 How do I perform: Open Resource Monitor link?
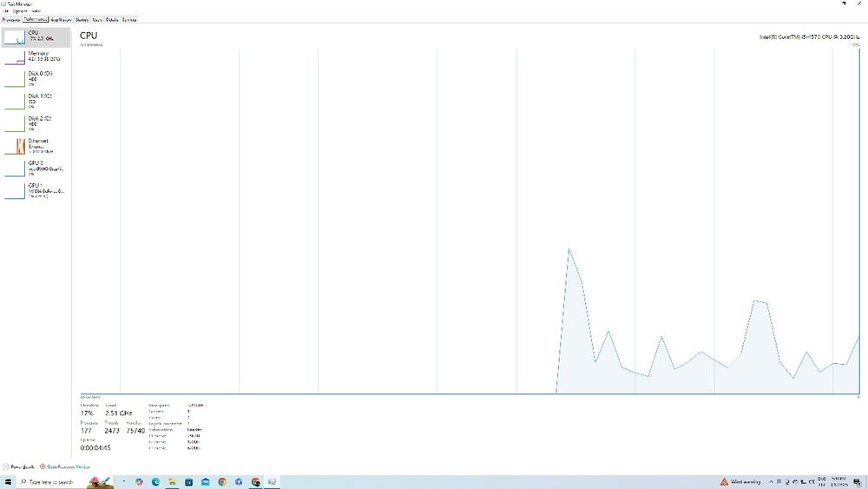coord(65,466)
